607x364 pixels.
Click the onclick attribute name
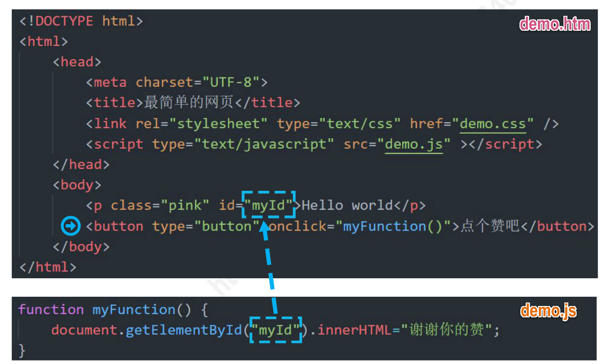pos(297,226)
